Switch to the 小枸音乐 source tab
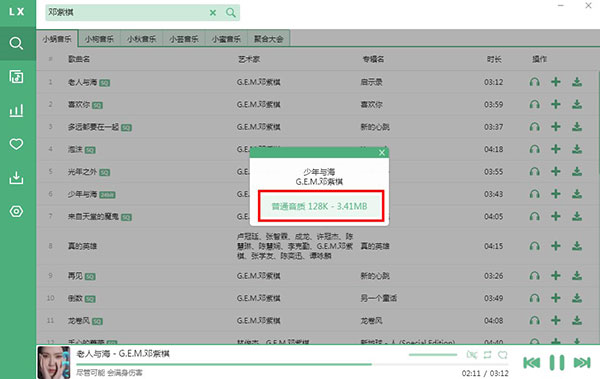The width and height of the screenshot is (600, 379). [99, 39]
